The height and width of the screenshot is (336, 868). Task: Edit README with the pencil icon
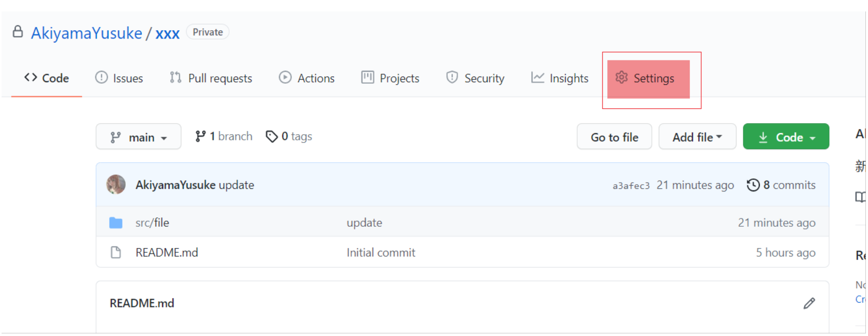click(809, 303)
